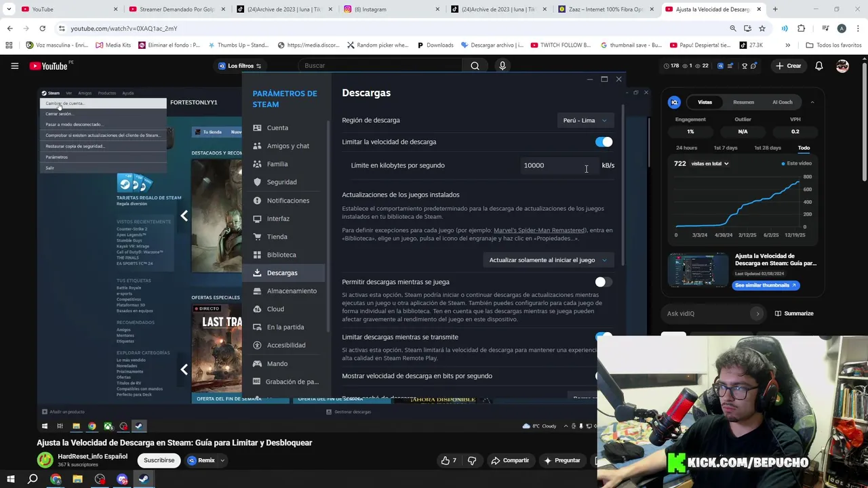Viewport: 868px width, 488px height.
Task: Open HardReset_info Español channel avatar
Action: coord(45,460)
